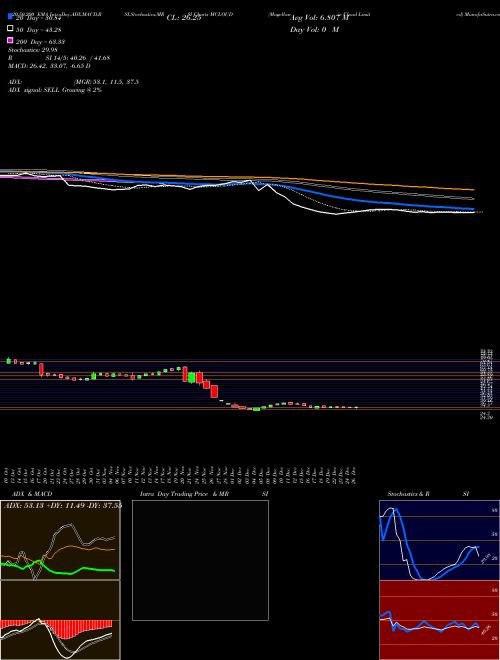The height and width of the screenshot is (660, 500).
Task: Select the '200 Day = 63.33' legend text
Action: (x=40, y=42)
